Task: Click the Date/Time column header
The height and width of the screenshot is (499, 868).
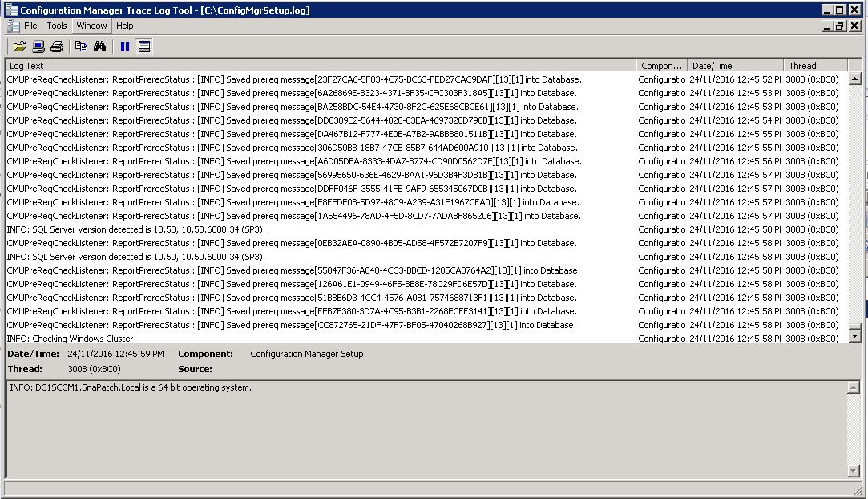Action: click(x=735, y=65)
